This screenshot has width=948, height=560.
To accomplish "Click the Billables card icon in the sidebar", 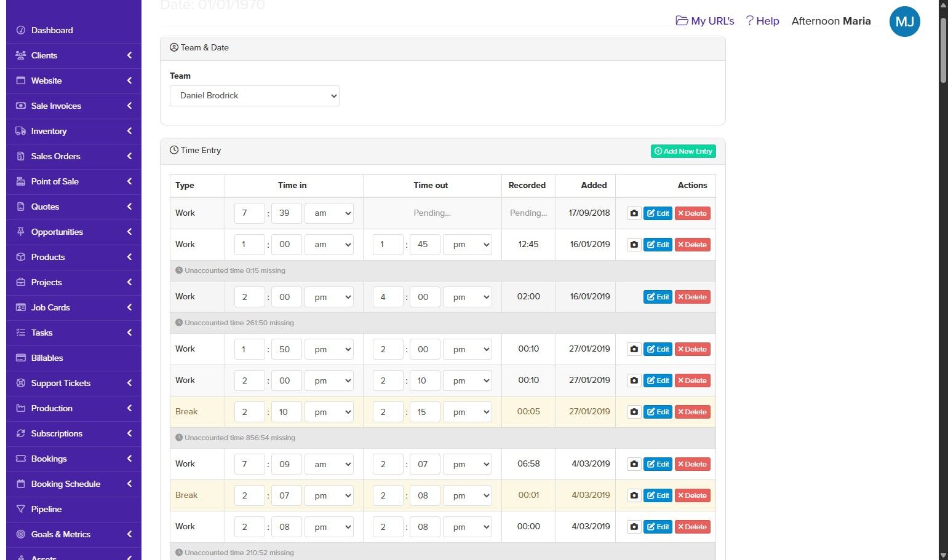I will tap(21, 358).
